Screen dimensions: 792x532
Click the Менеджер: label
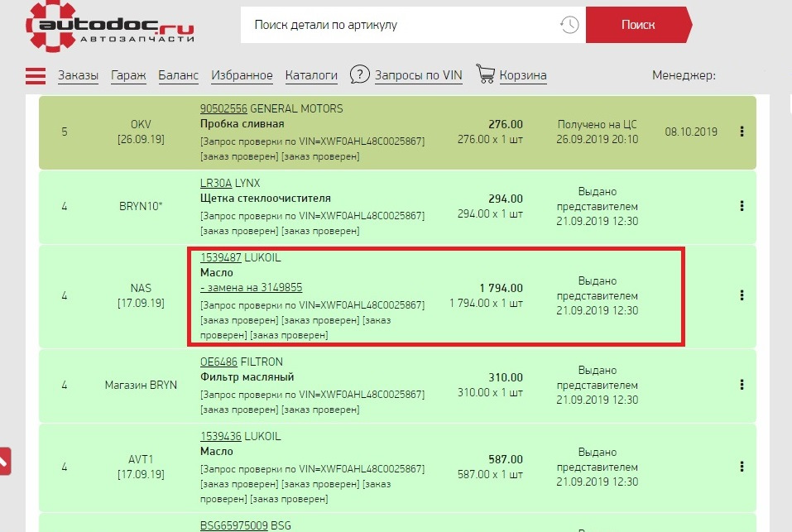coord(684,75)
